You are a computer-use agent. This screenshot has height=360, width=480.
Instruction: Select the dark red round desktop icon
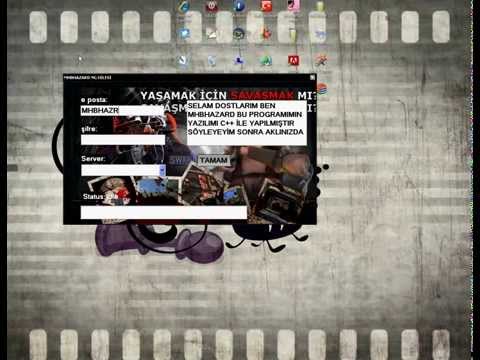pos(211,6)
